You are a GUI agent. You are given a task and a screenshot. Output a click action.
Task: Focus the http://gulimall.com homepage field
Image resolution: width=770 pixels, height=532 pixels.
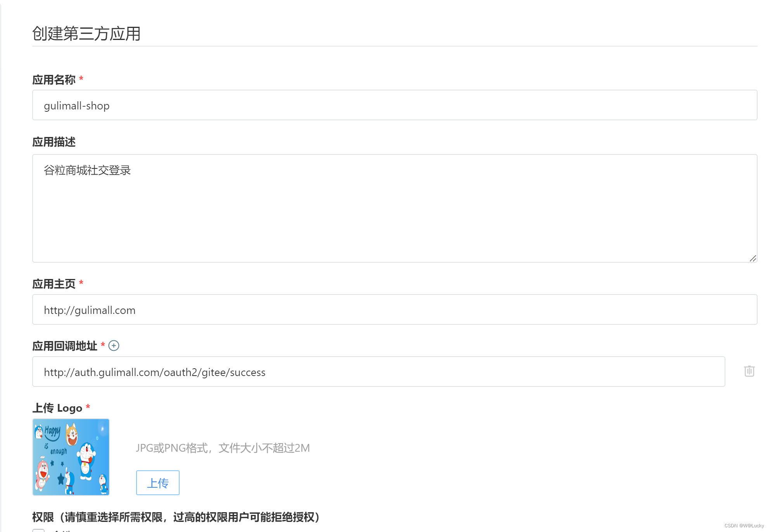(x=395, y=310)
